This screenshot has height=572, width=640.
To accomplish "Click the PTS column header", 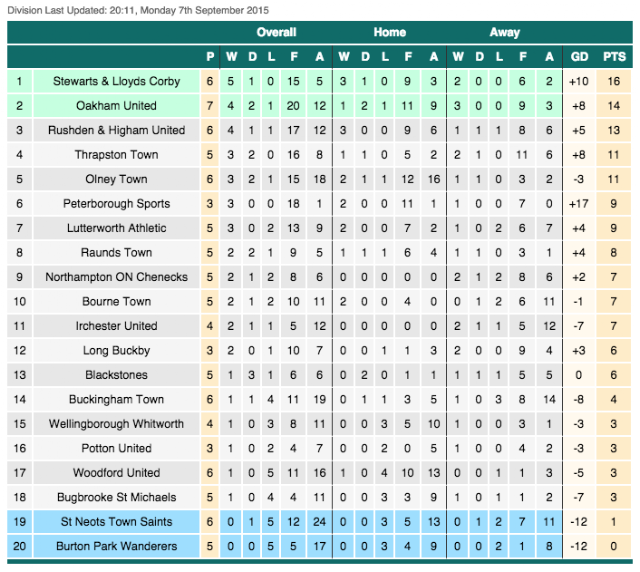I will (x=614, y=57).
